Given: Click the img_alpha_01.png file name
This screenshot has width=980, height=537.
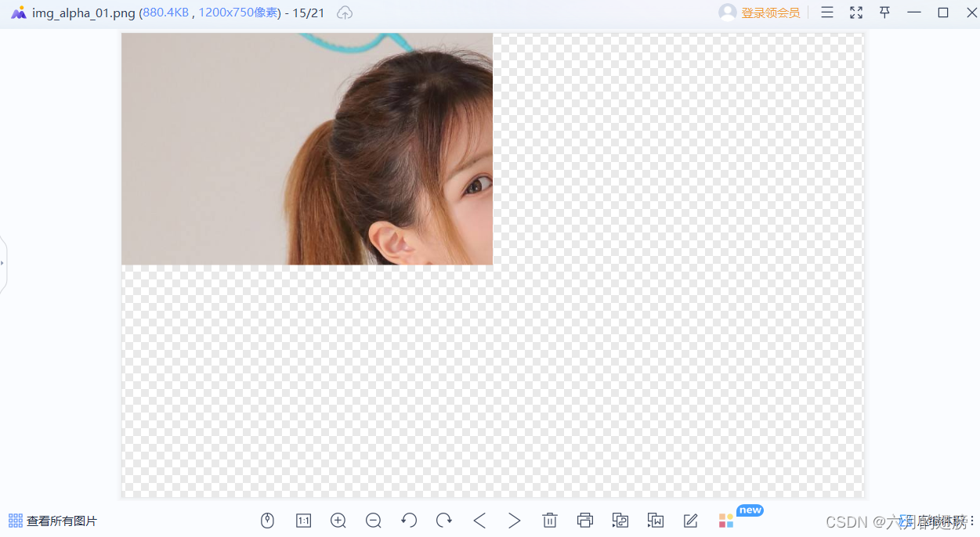Looking at the screenshot, I should [84, 13].
